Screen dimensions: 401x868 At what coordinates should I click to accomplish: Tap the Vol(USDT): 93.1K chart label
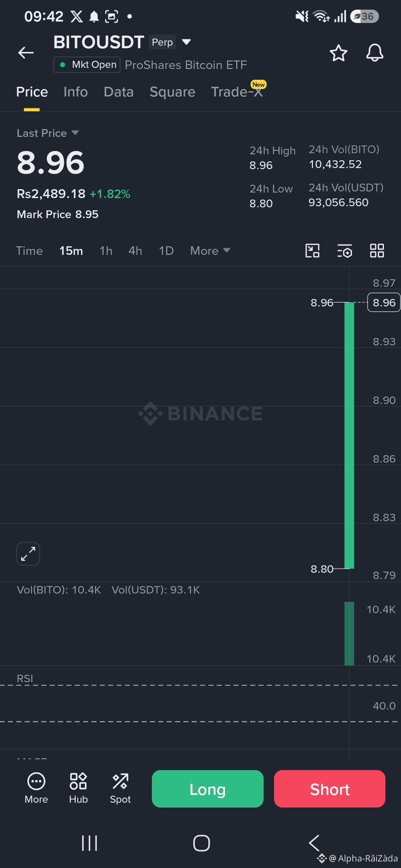pos(156,590)
